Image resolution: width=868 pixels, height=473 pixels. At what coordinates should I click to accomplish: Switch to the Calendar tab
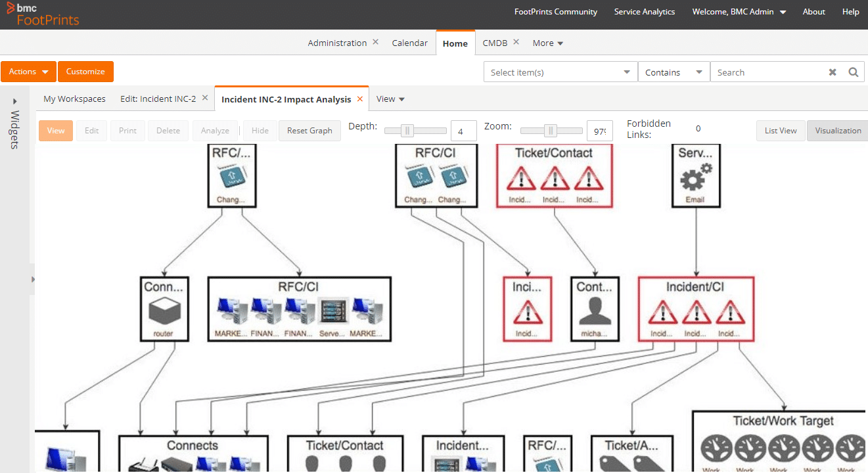click(410, 43)
